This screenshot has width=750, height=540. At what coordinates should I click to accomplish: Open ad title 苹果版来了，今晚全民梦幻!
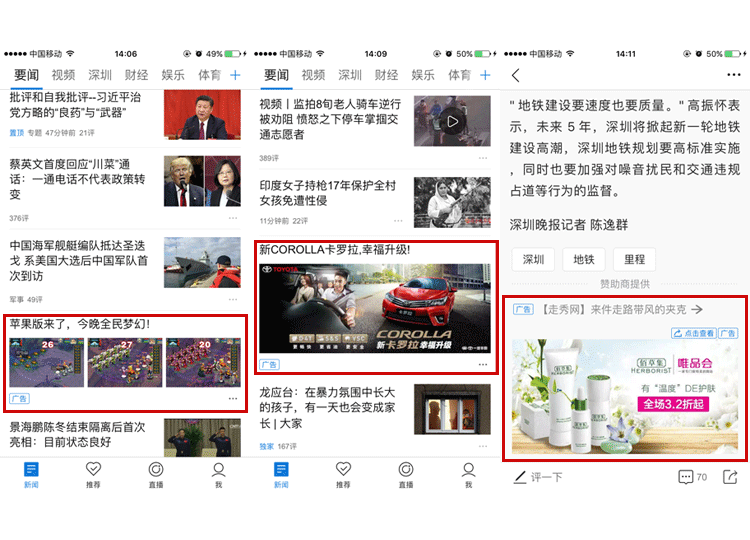point(79,324)
